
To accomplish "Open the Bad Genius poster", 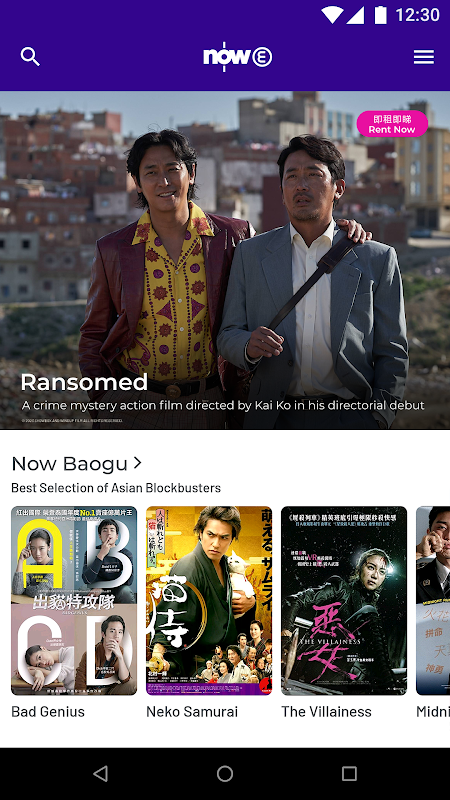I will tap(74, 601).
